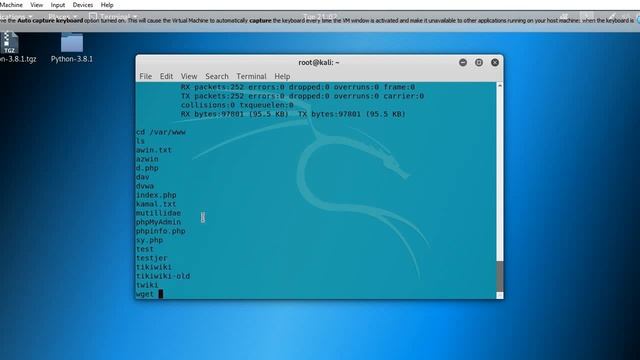Viewport: 640px width, 360px height.
Task: Open the VirtualBox Input menu
Action: 58,5
